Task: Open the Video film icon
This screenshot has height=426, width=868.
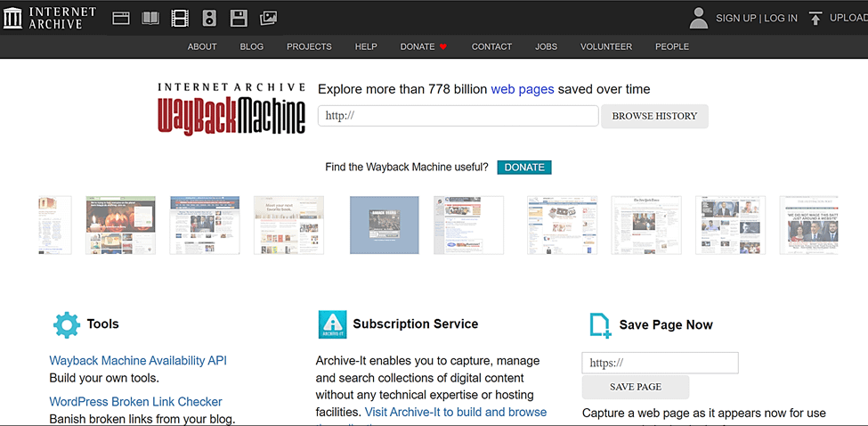Action: click(x=180, y=19)
